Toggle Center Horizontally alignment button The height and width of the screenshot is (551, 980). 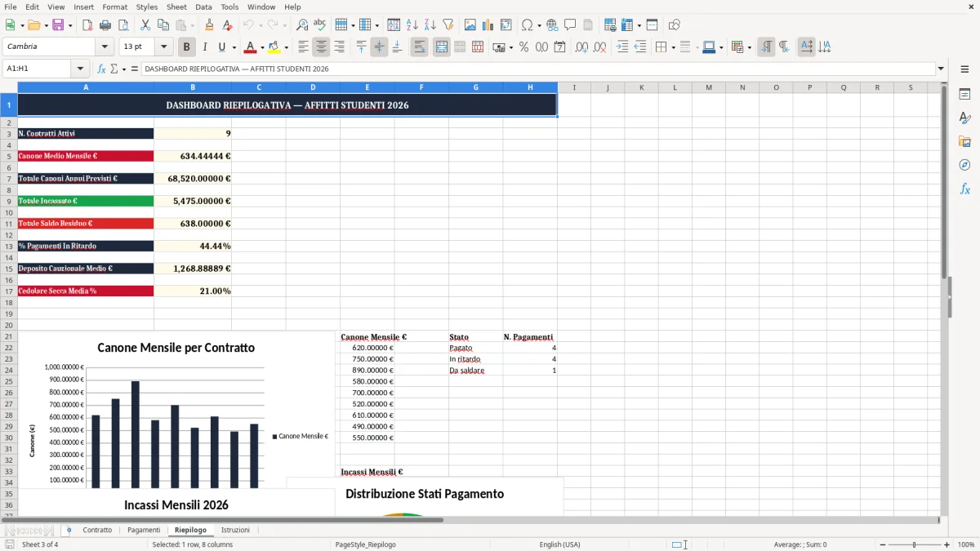[322, 47]
